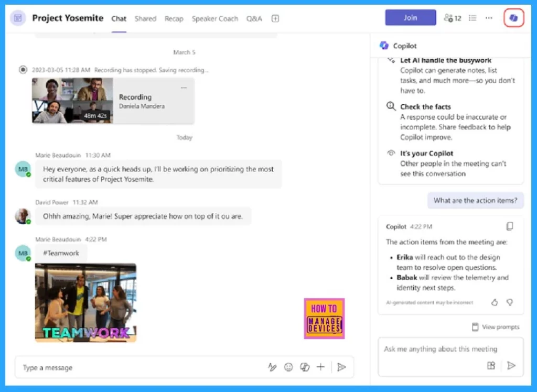Click David Power's 'Ohhh amazing, Marie!' message
The image size is (537, 392).
143,216
